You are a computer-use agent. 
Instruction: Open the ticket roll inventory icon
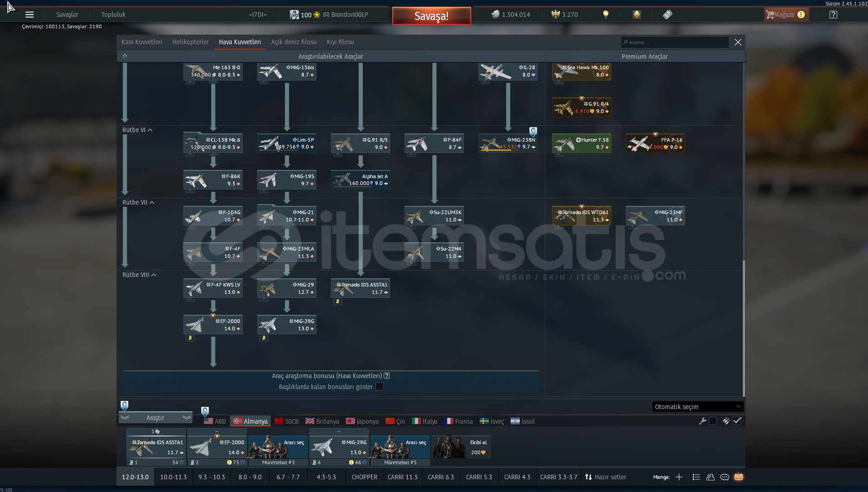point(667,15)
